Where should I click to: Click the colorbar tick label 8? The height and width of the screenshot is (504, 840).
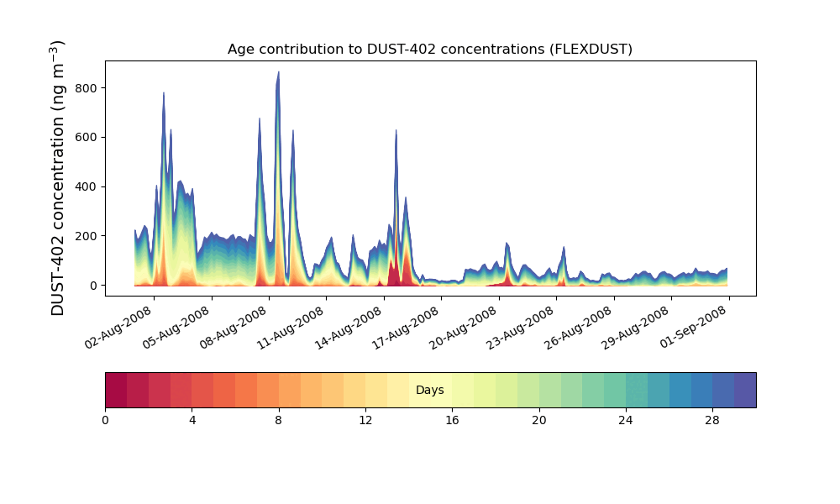(x=278, y=420)
